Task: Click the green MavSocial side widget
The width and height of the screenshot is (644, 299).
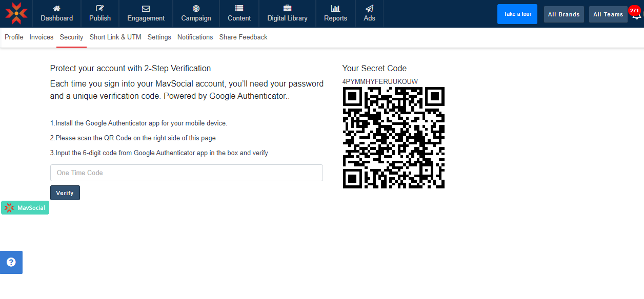Action: [x=25, y=208]
